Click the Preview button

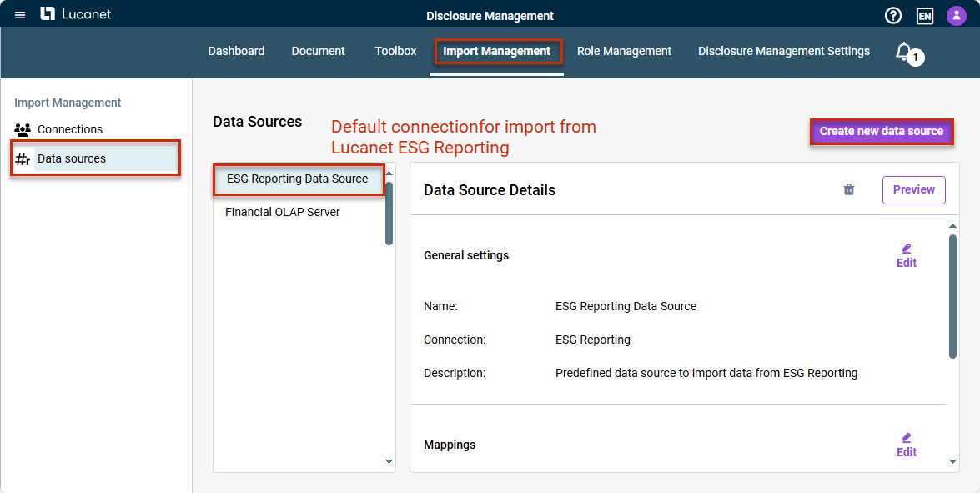pyautogui.click(x=914, y=190)
